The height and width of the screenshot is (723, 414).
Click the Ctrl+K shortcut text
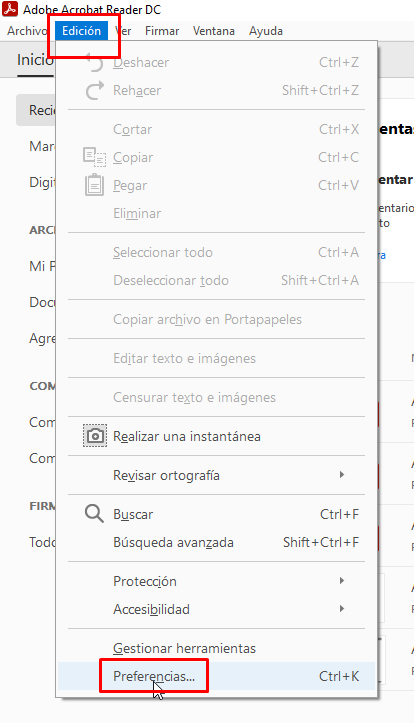pyautogui.click(x=339, y=676)
